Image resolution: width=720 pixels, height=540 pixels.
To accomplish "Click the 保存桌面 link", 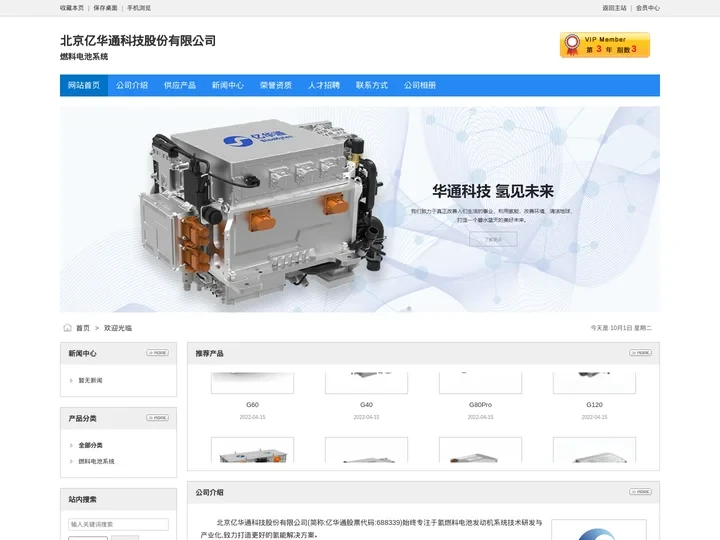I will [105, 8].
